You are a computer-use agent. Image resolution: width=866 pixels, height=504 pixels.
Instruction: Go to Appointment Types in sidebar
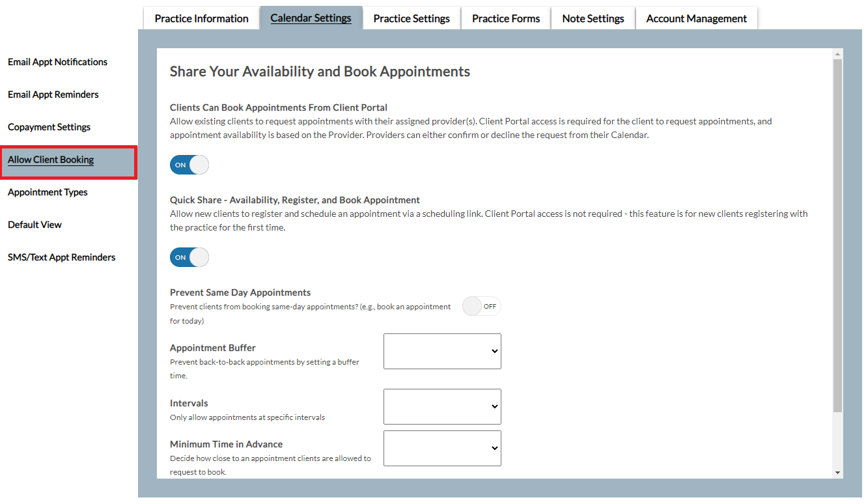click(48, 192)
